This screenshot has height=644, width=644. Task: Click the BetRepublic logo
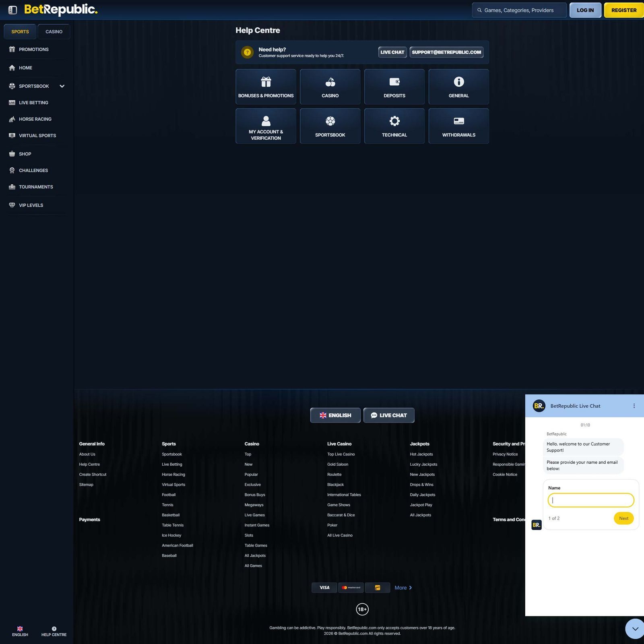tap(61, 10)
